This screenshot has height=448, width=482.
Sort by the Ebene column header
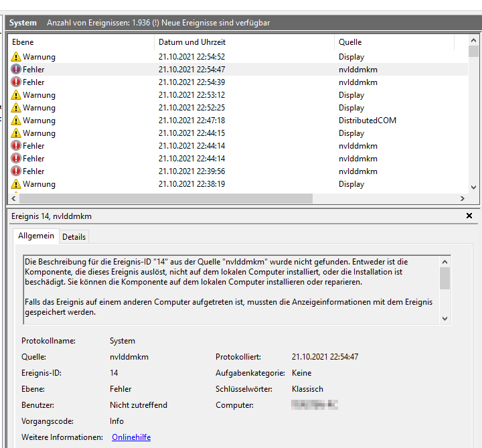81,42
